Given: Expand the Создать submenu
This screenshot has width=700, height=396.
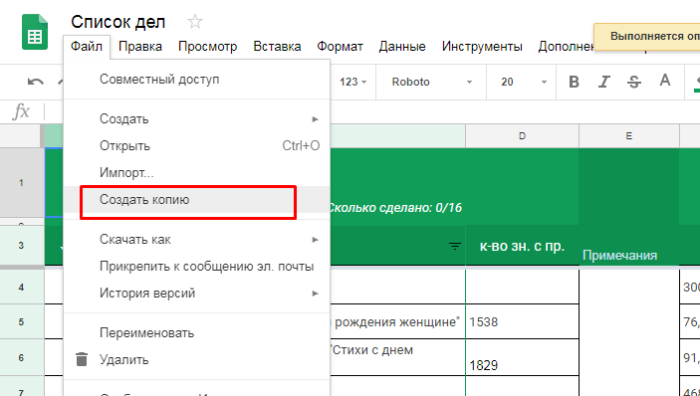Looking at the screenshot, I should [x=197, y=119].
